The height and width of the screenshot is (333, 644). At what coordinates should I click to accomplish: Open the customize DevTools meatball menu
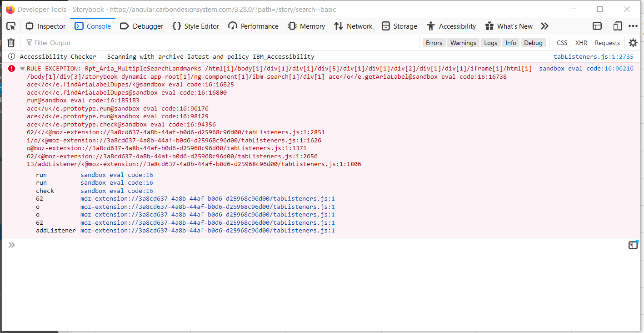click(x=634, y=26)
